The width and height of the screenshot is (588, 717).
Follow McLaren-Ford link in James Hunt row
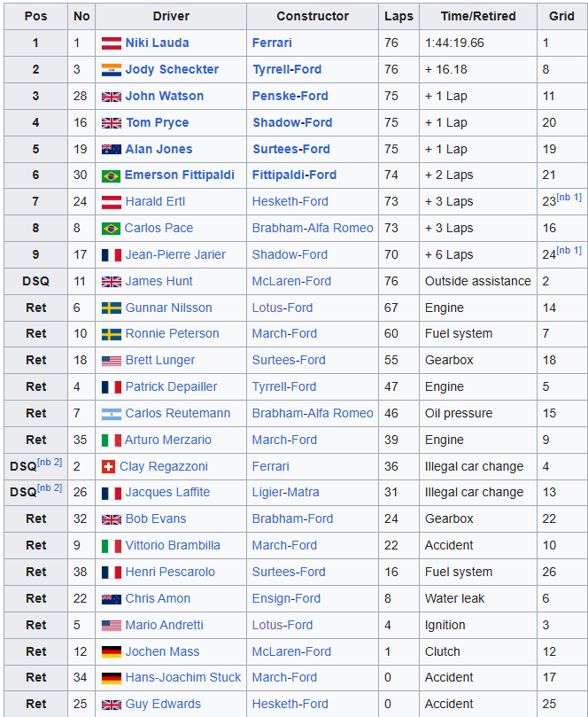pyautogui.click(x=291, y=281)
